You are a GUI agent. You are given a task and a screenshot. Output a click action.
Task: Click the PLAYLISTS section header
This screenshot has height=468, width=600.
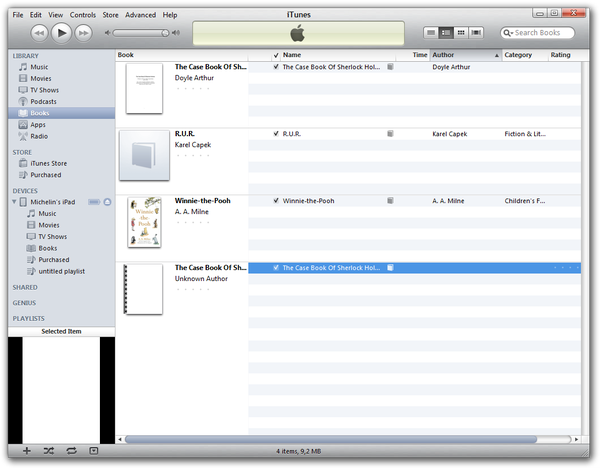coord(28,318)
